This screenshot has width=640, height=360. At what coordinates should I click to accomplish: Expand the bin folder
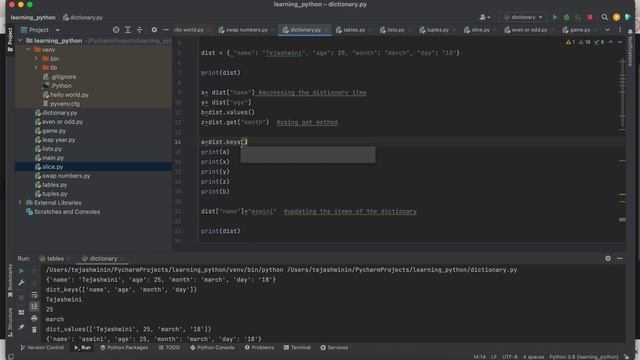(36, 58)
